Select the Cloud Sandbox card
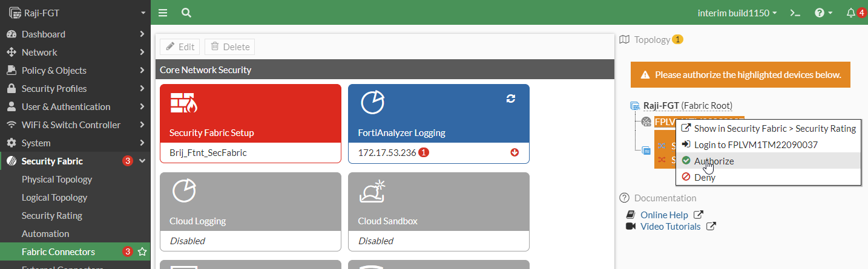 click(x=439, y=212)
